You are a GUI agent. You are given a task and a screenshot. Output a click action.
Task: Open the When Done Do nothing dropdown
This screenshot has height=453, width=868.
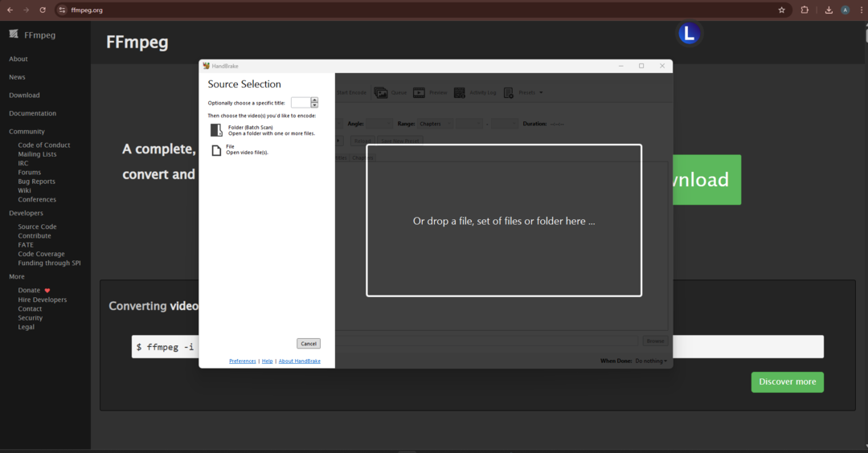tap(651, 361)
